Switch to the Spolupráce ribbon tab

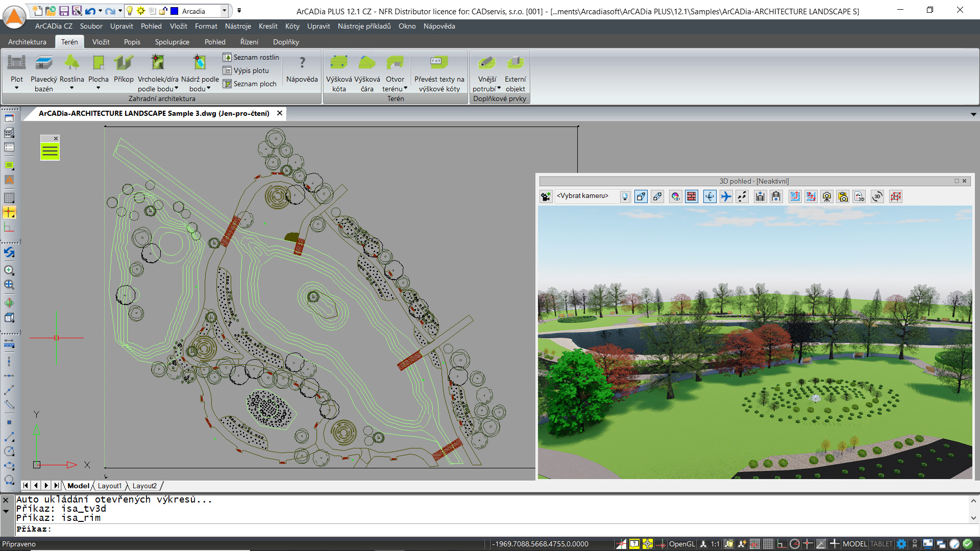click(x=172, y=42)
